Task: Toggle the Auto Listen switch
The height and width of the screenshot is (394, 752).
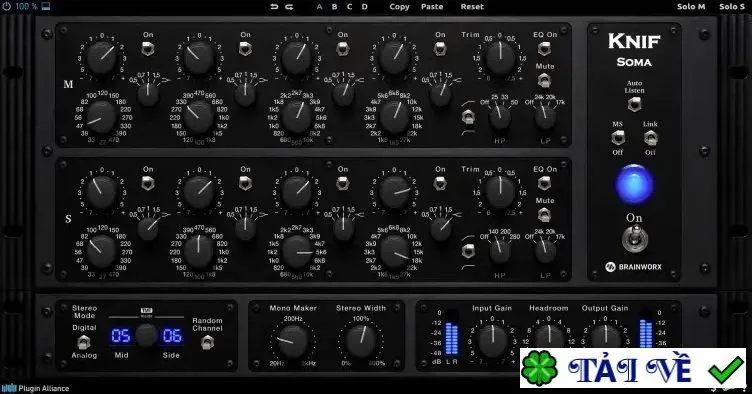Action: [634, 104]
